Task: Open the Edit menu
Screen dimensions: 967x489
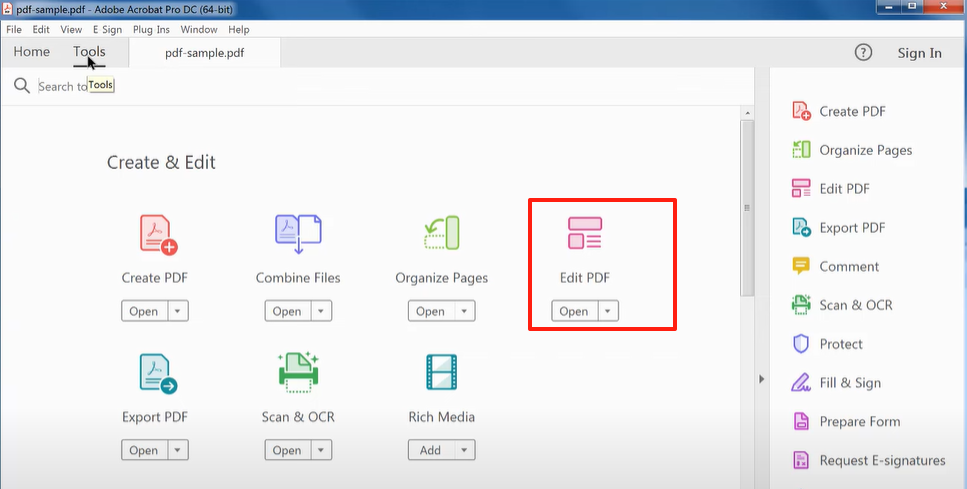Action: (41, 29)
